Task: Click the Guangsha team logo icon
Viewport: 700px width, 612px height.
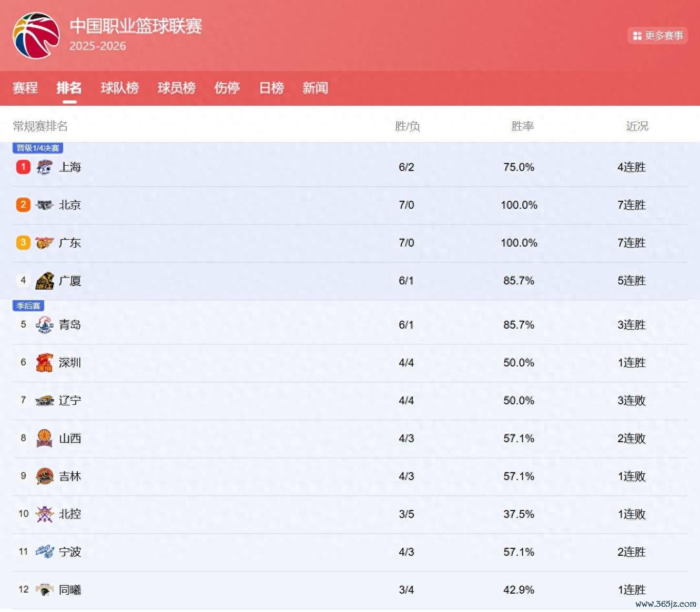Action: [x=45, y=281]
